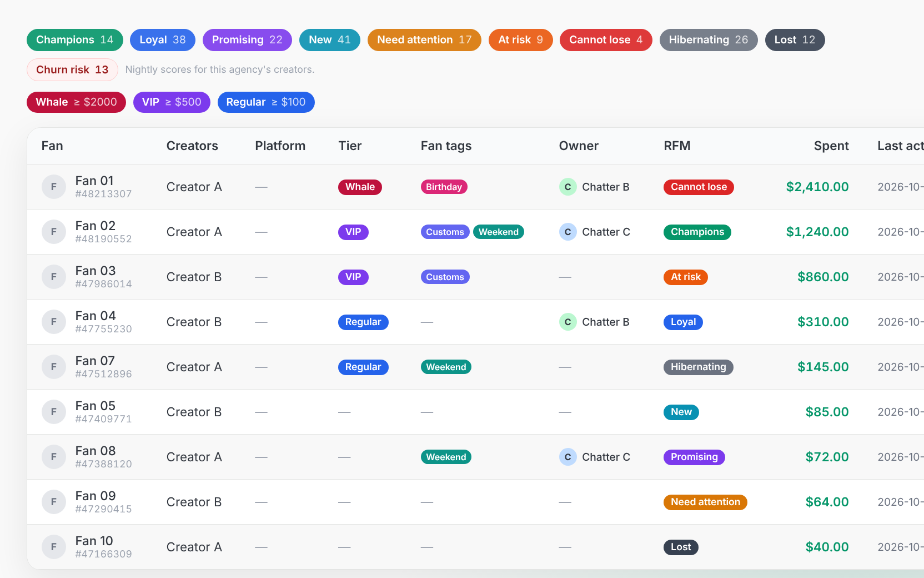Filter by Promising 22 chip
This screenshot has height=578, width=924.
pos(247,40)
